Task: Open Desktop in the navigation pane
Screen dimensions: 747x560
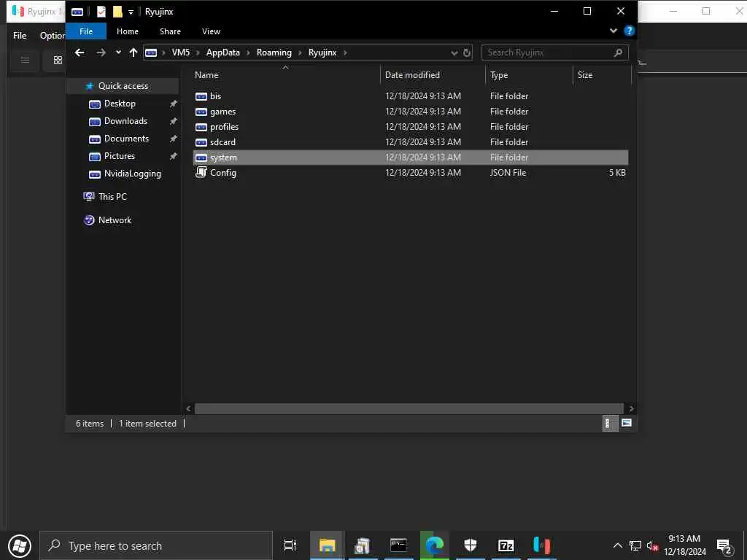Action: [x=120, y=104]
